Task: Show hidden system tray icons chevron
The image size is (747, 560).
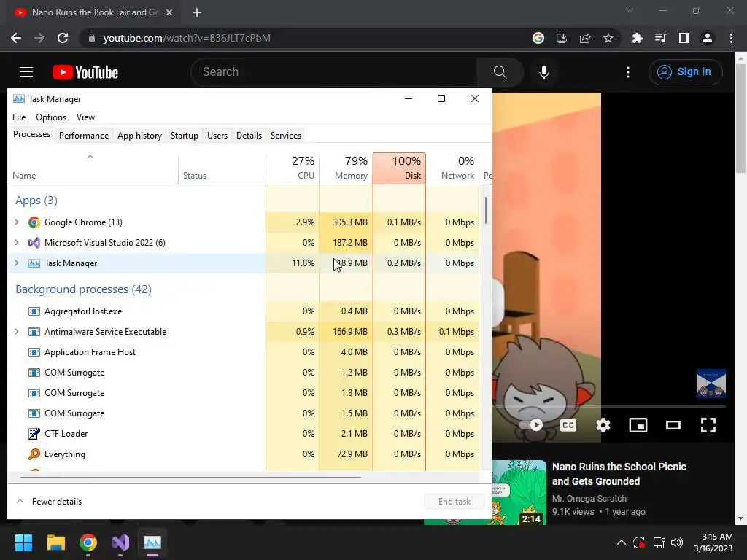Action: (x=622, y=542)
